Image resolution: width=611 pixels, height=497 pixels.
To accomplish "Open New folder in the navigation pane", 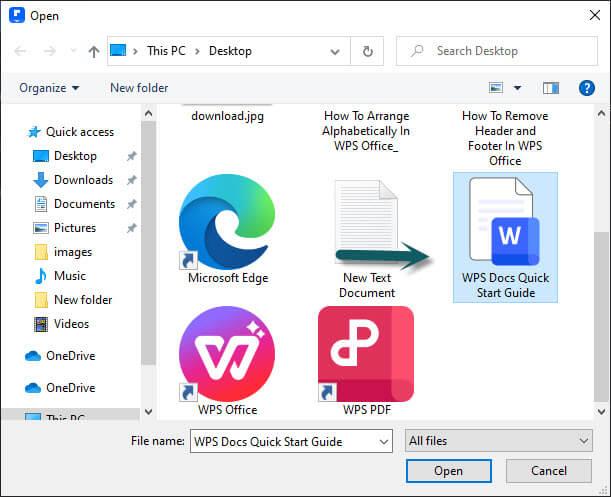I will (x=83, y=300).
